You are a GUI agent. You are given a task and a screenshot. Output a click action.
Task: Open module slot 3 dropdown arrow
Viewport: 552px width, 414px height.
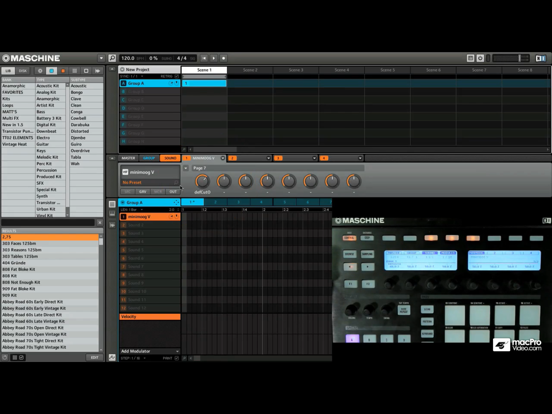[x=314, y=158]
